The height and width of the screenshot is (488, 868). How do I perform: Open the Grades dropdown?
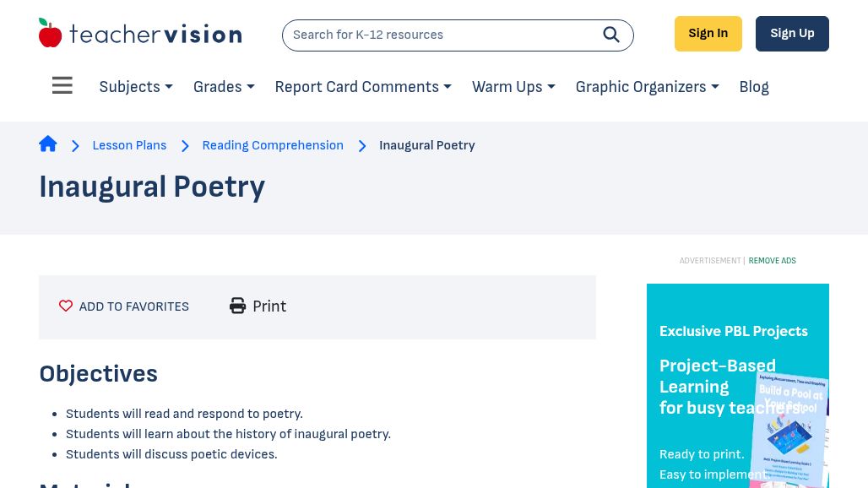click(223, 87)
